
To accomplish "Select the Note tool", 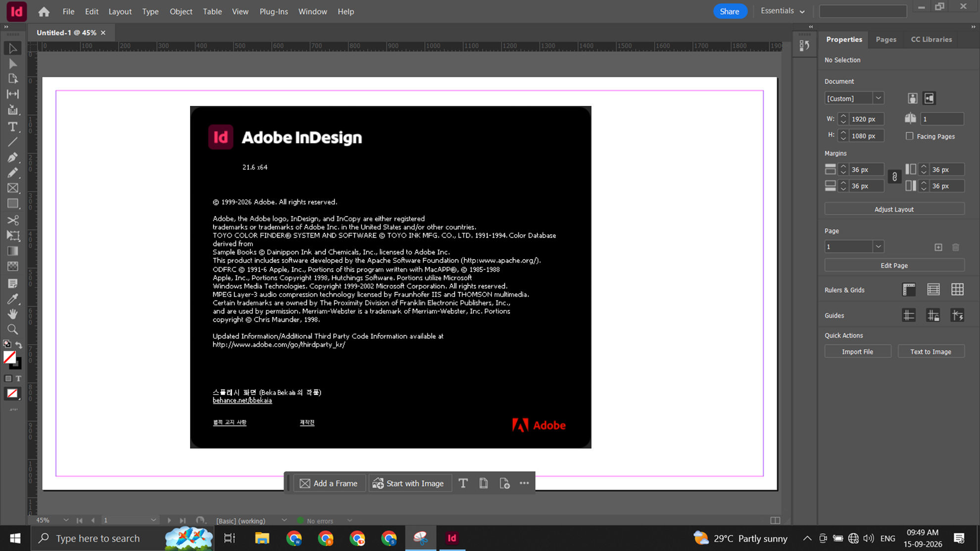I will (13, 283).
